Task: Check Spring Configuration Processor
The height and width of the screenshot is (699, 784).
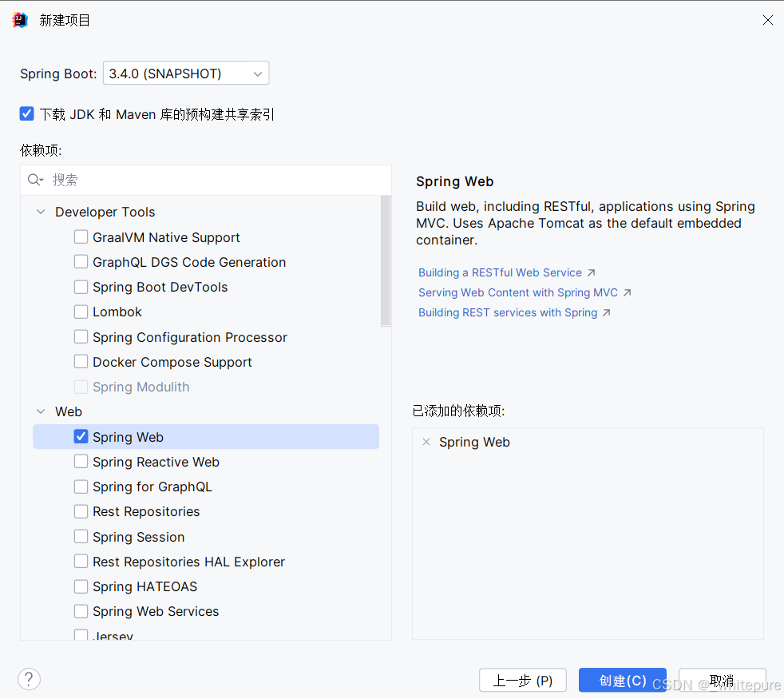Action: [81, 337]
